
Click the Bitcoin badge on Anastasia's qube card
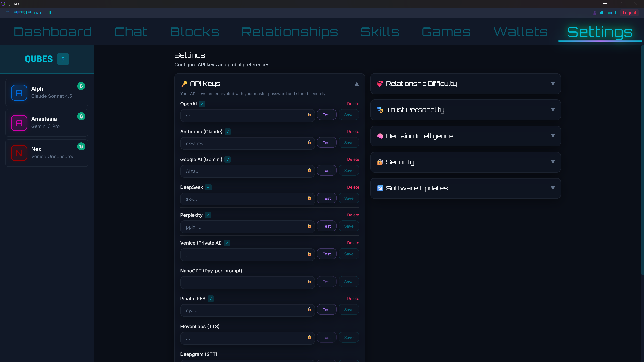(x=81, y=116)
